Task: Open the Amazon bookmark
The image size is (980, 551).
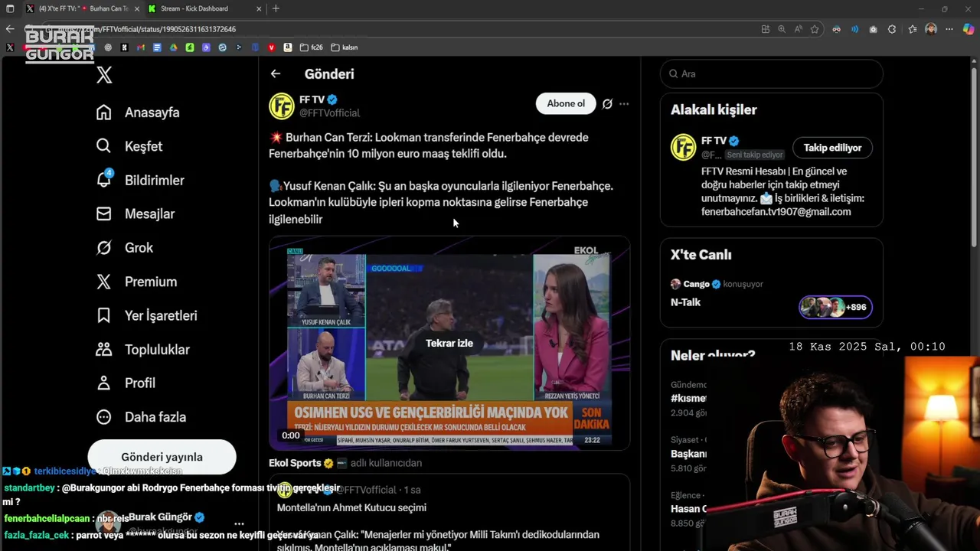Action: click(x=288, y=47)
